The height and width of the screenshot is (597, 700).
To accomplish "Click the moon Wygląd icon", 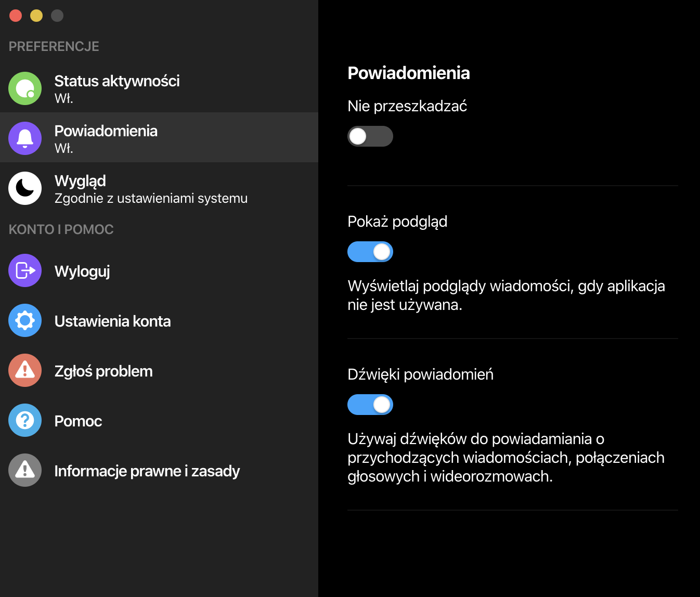I will pos(25,188).
